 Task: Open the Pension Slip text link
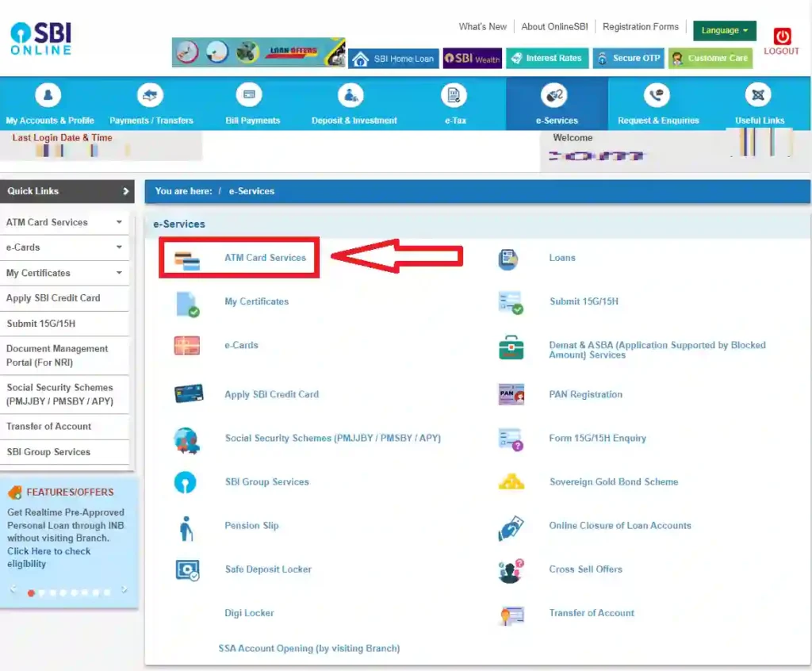[251, 525]
